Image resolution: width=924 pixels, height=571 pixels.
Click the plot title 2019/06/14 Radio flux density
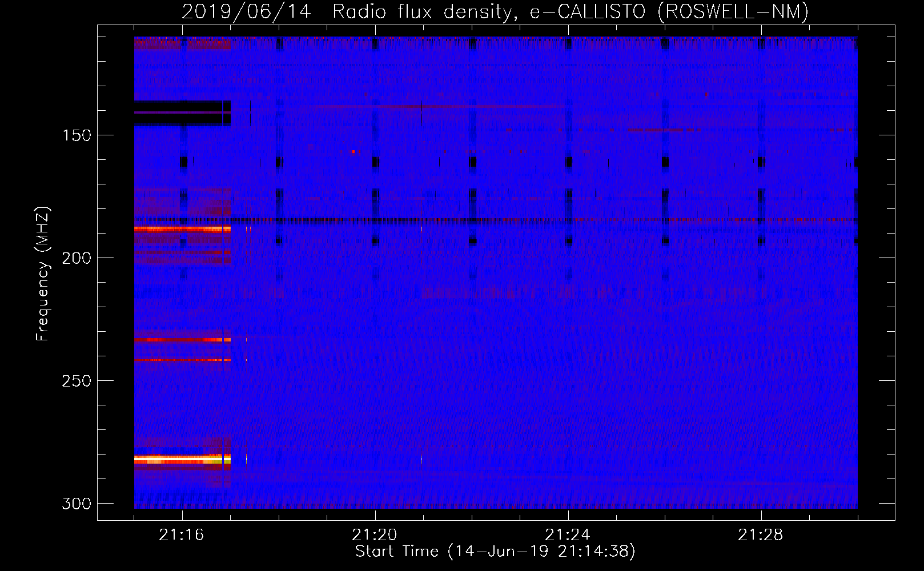(495, 11)
